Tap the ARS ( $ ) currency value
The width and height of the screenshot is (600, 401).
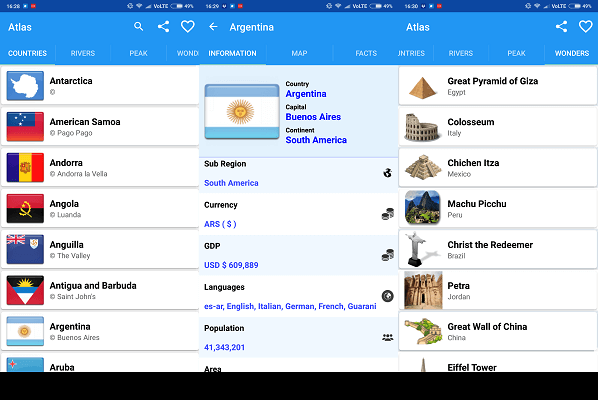(220, 224)
